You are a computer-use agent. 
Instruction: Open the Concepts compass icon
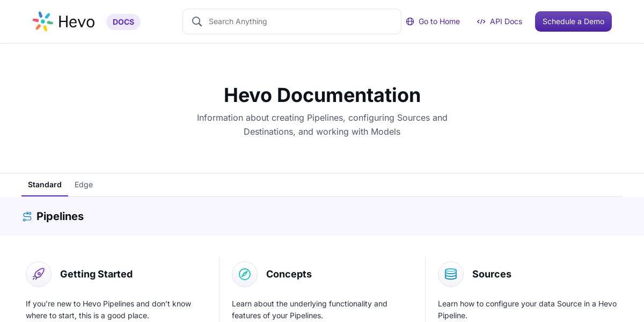[245, 274]
